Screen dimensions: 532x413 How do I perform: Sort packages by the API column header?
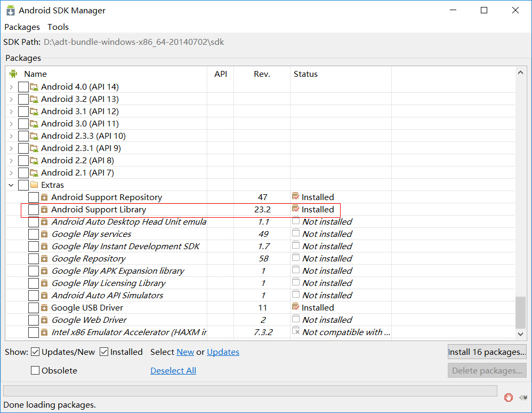pyautogui.click(x=221, y=74)
